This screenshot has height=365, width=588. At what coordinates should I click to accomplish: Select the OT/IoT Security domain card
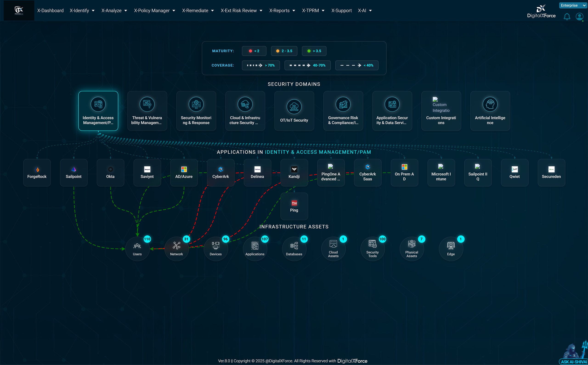tap(294, 111)
